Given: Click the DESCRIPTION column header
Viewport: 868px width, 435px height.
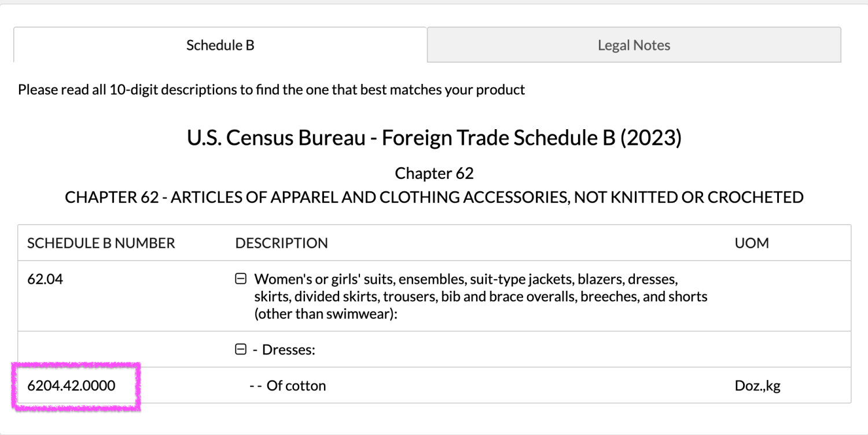Looking at the screenshot, I should 281,243.
